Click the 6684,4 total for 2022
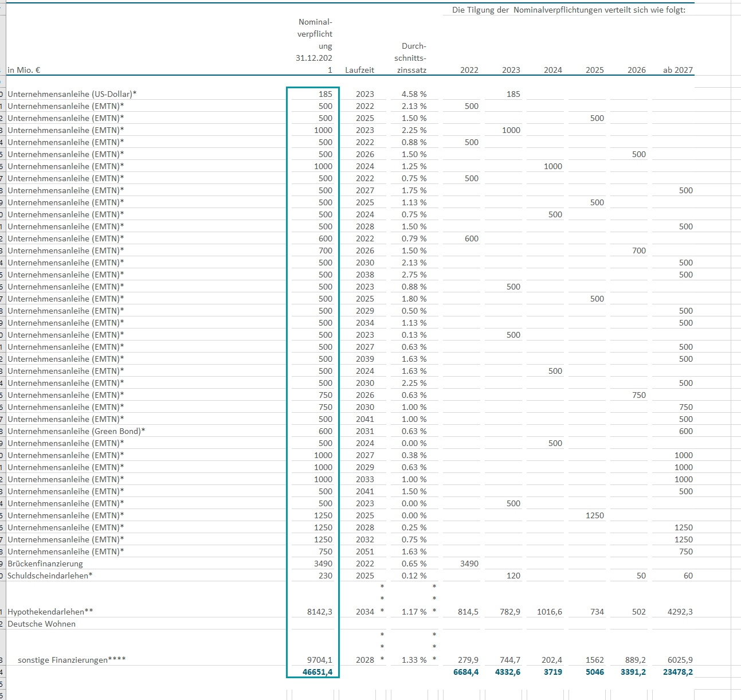The width and height of the screenshot is (741, 700). (466, 672)
